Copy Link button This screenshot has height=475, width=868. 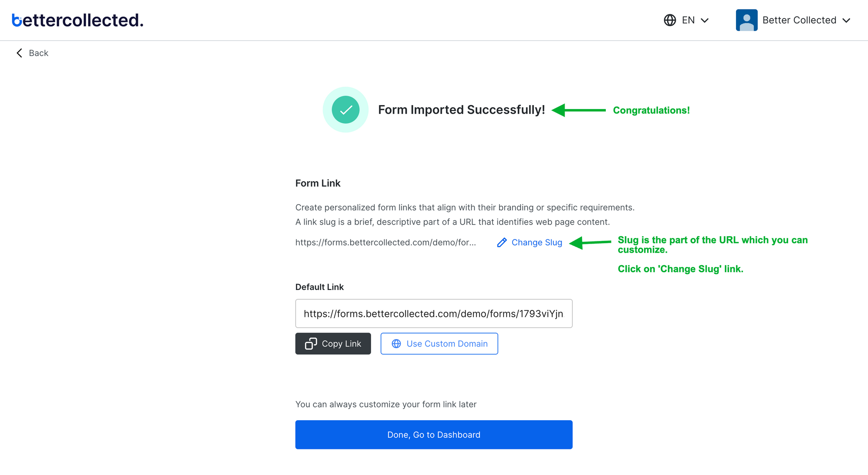[333, 343]
